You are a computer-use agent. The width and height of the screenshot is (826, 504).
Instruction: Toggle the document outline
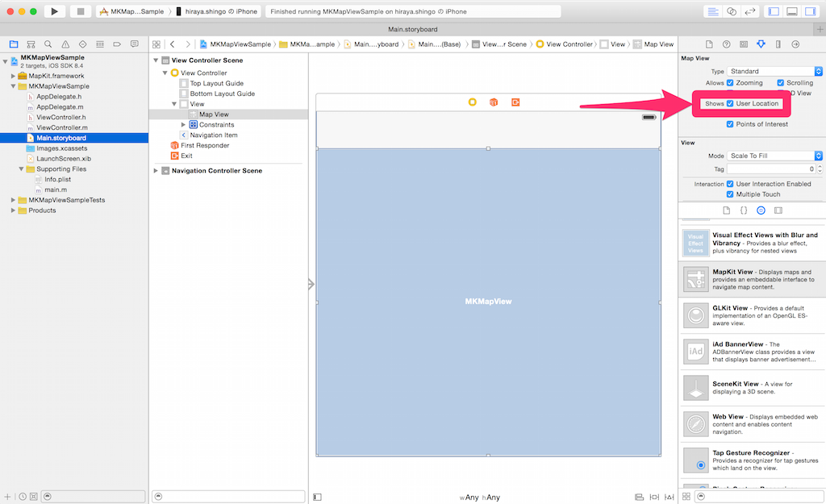point(317,497)
